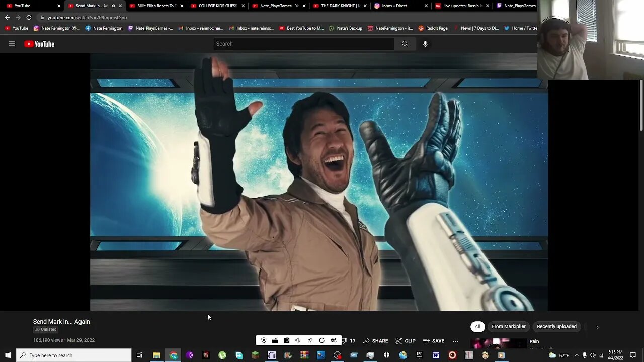Image resolution: width=644 pixels, height=362 pixels.
Task: Open the Live updates: Russia tab
Action: pos(462,6)
